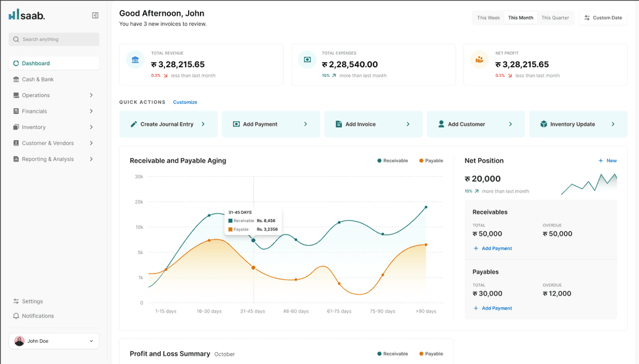Click the Customize link next to Quick Actions
The image size is (639, 364).
[185, 102]
